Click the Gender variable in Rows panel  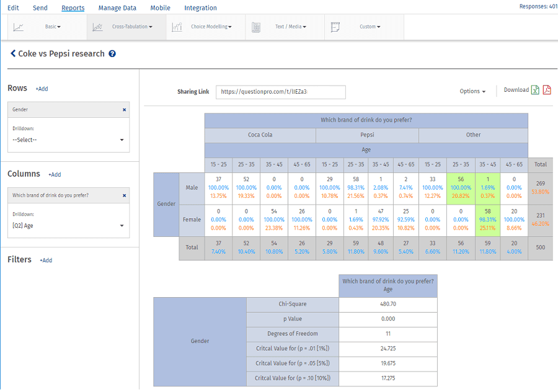pos(68,110)
